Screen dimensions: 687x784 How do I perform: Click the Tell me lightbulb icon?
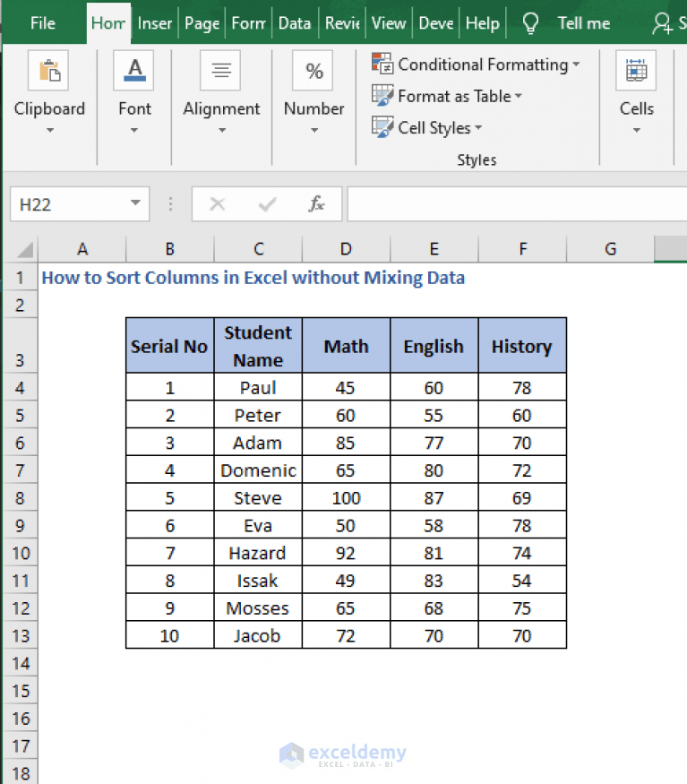click(x=530, y=22)
